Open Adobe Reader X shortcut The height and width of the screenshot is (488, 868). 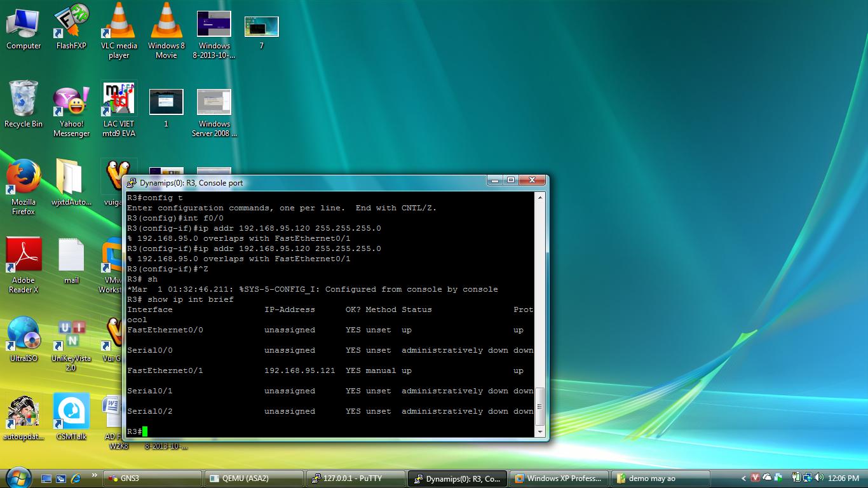click(x=24, y=257)
